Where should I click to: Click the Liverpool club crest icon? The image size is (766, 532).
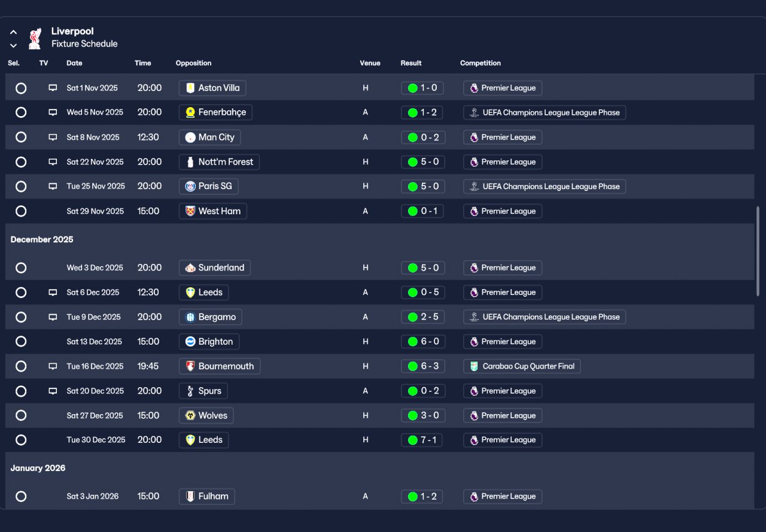35,38
